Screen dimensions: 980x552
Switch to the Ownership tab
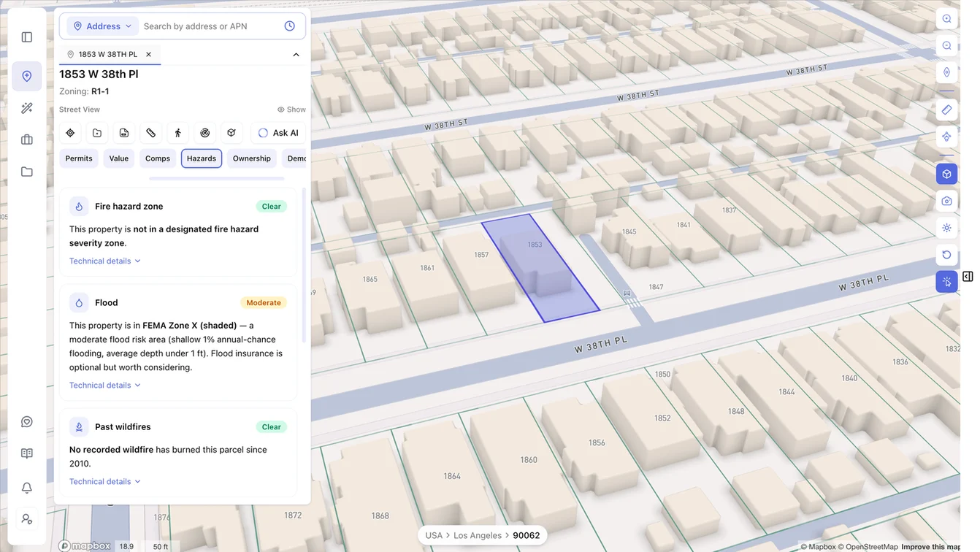[252, 158]
